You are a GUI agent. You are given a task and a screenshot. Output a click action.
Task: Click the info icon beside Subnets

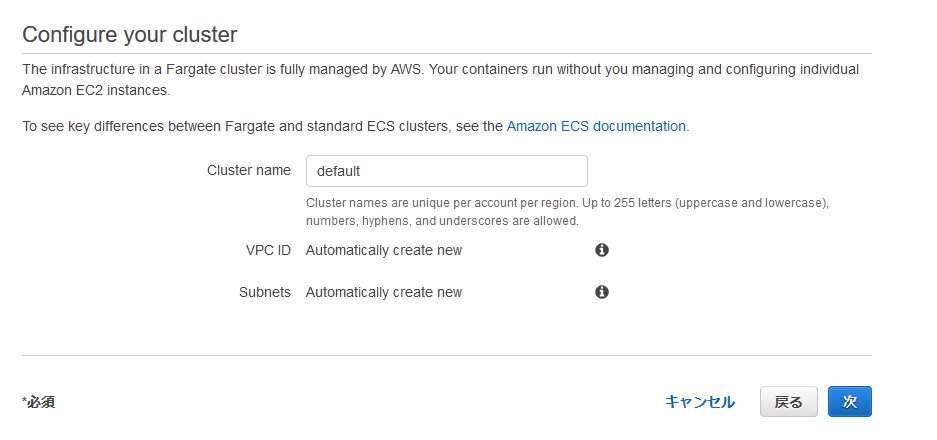602,292
